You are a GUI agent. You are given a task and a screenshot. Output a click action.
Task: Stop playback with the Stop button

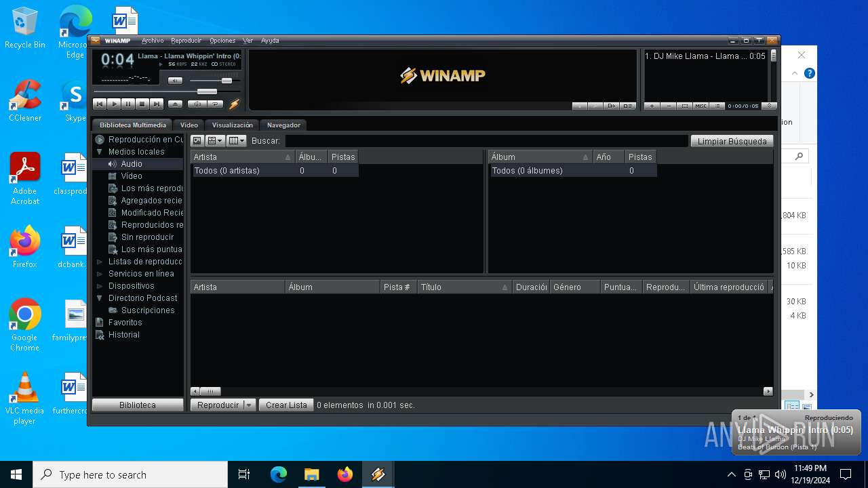click(142, 104)
